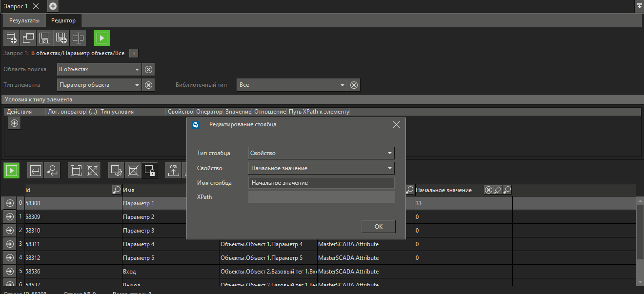Toggle the window lock icon in results toolbar
The height and width of the screenshot is (294, 644).
(150, 170)
